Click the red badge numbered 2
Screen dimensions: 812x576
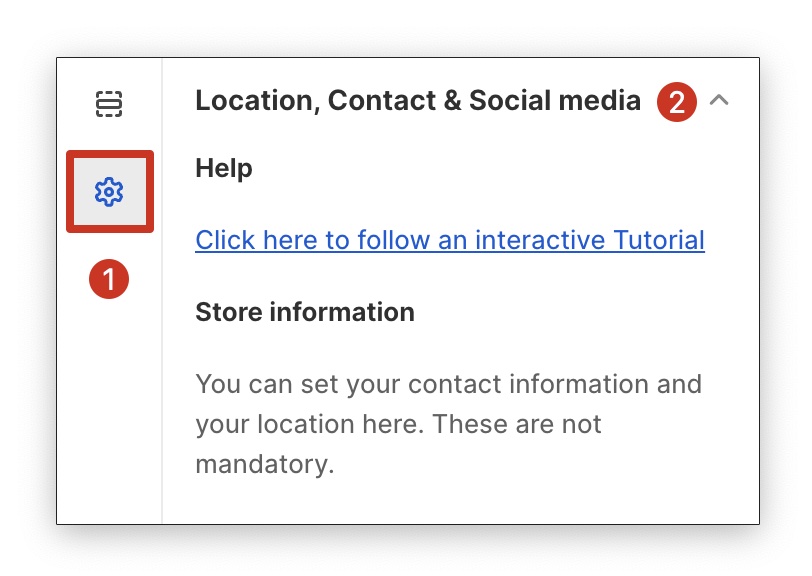(x=676, y=101)
